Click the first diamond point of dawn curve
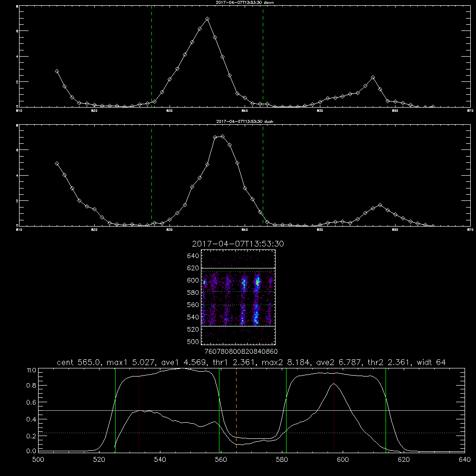This screenshot has height=476, width=476. click(x=57, y=71)
